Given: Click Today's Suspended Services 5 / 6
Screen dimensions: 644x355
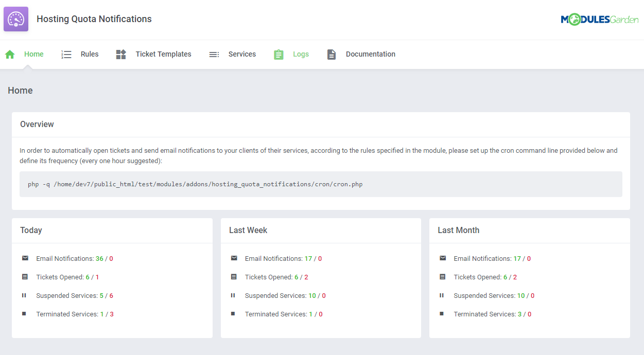Looking at the screenshot, I should coord(75,296).
